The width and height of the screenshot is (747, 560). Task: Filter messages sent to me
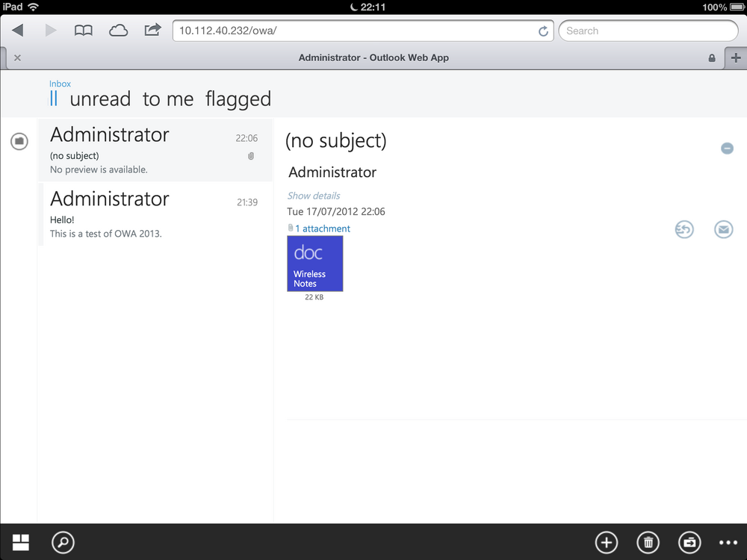(168, 99)
